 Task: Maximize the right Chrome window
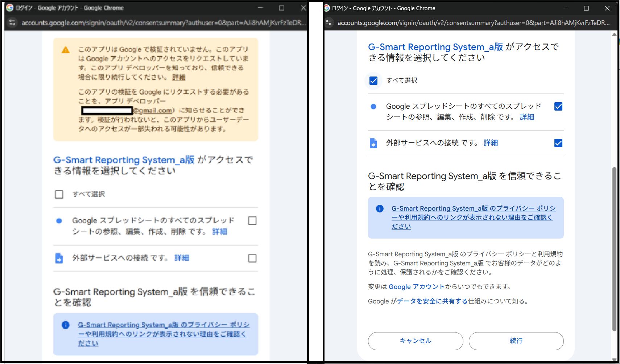[586, 8]
